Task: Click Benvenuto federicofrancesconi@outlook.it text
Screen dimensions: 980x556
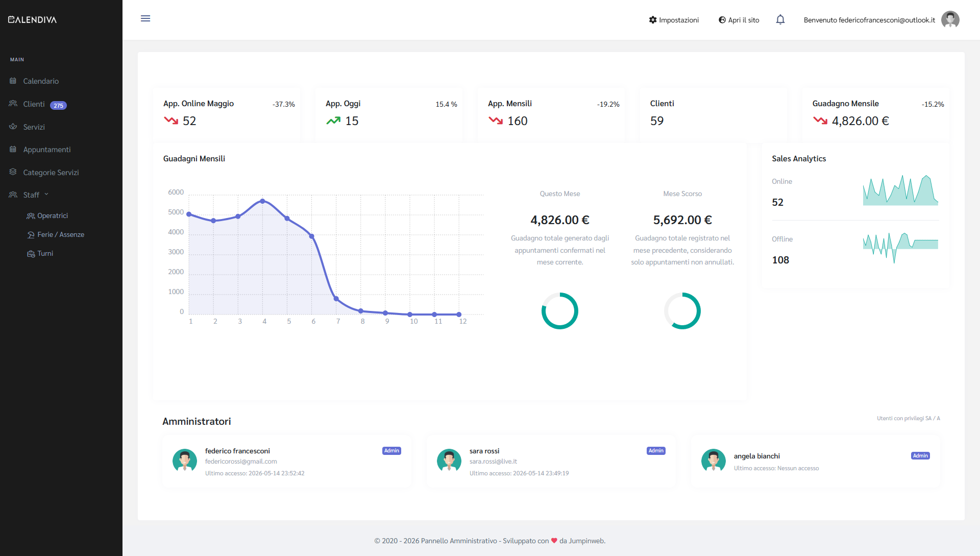Action: [x=869, y=20]
